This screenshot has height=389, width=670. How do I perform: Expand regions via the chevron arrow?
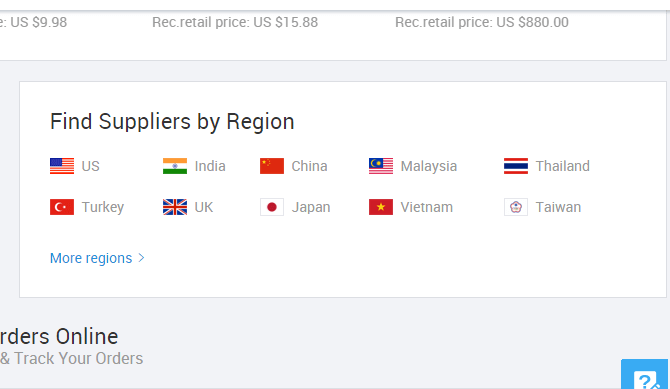[141, 258]
